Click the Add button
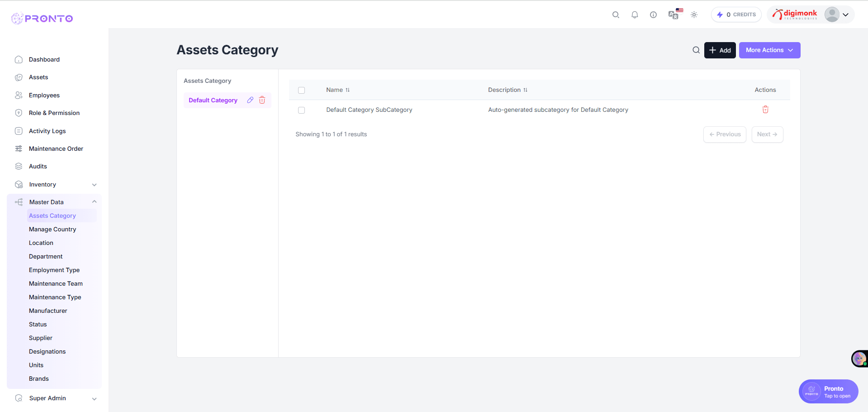Image resolution: width=868 pixels, height=412 pixels. [x=720, y=50]
